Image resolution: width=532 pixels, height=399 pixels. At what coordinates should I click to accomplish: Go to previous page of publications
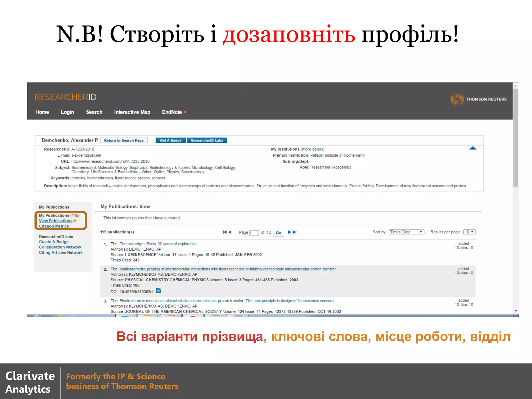point(230,232)
